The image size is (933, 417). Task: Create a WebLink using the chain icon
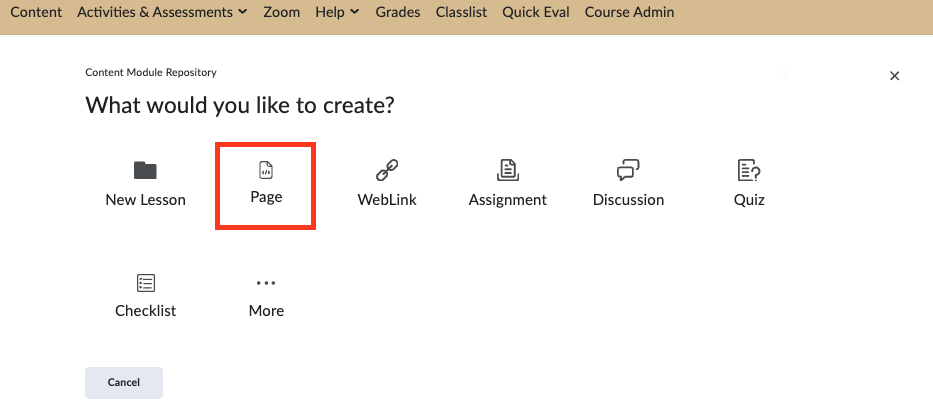[387, 170]
